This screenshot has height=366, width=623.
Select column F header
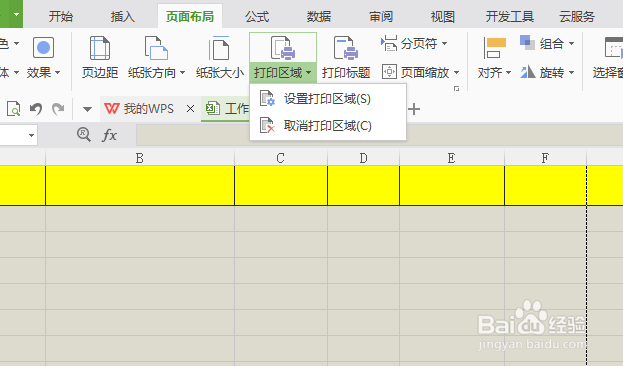pos(546,158)
